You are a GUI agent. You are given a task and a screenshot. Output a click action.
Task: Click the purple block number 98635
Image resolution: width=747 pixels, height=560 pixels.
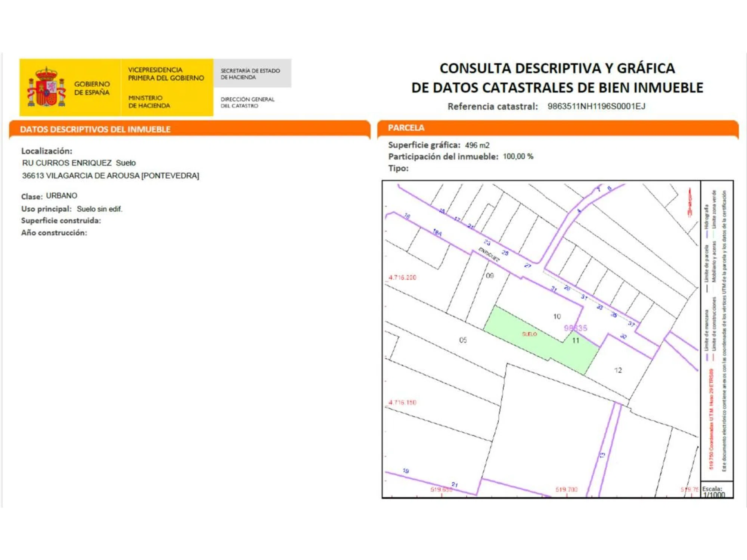click(x=576, y=328)
